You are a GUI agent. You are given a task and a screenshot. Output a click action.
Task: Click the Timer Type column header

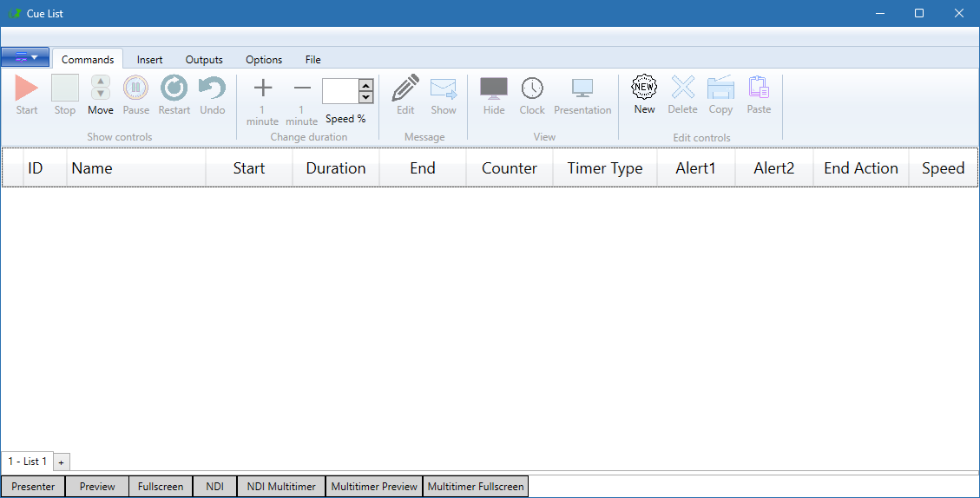pos(605,167)
